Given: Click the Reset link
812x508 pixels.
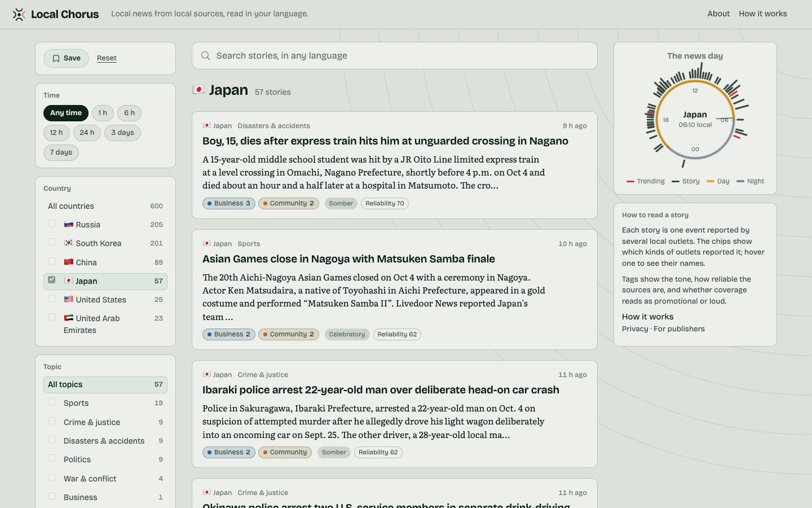Looking at the screenshot, I should (x=107, y=58).
